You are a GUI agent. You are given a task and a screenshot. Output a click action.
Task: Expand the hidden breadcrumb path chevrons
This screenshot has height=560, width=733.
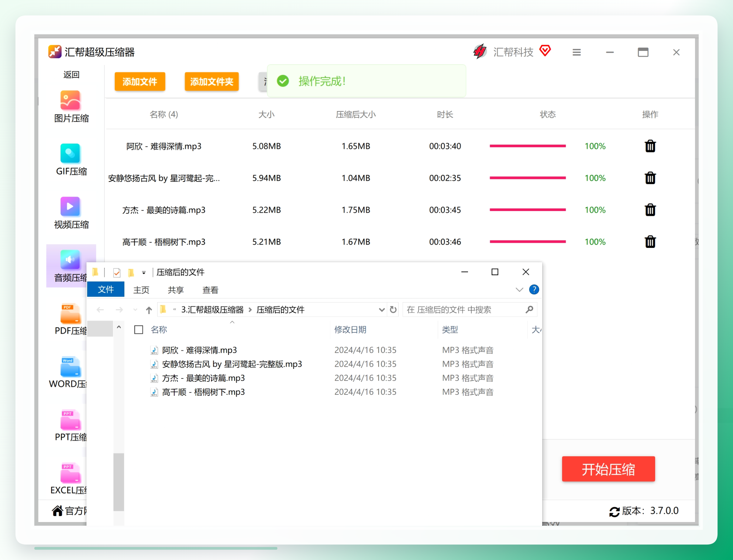tap(174, 310)
